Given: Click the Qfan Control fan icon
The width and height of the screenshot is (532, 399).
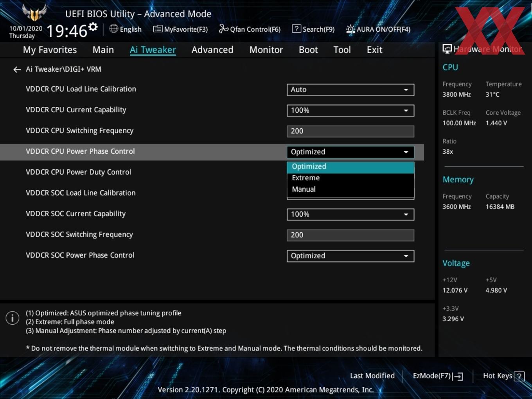Looking at the screenshot, I should pos(223,29).
